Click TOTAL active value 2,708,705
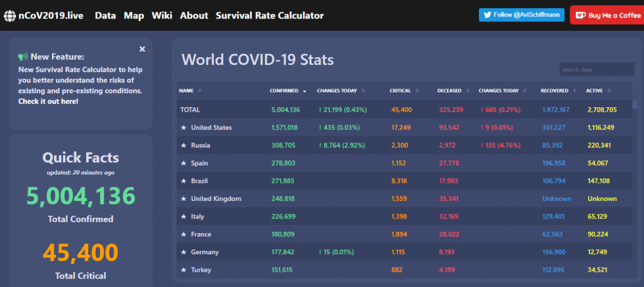Screen dimensions: 644x287 (602, 110)
